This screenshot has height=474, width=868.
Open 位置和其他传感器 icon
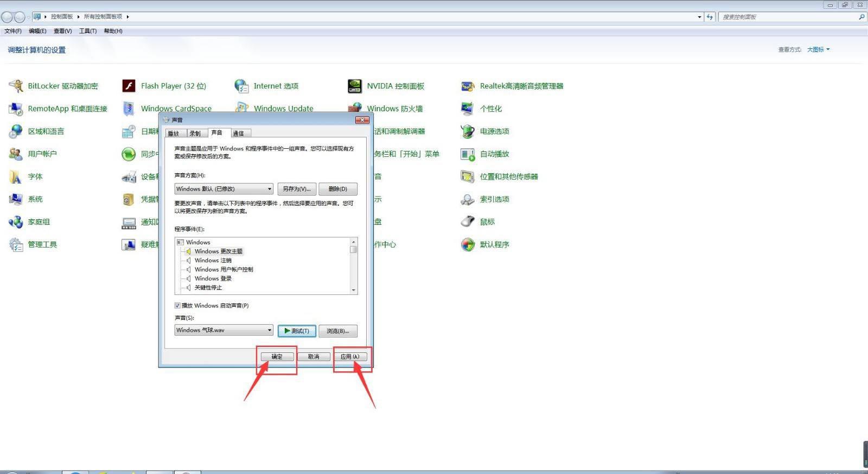(x=468, y=176)
